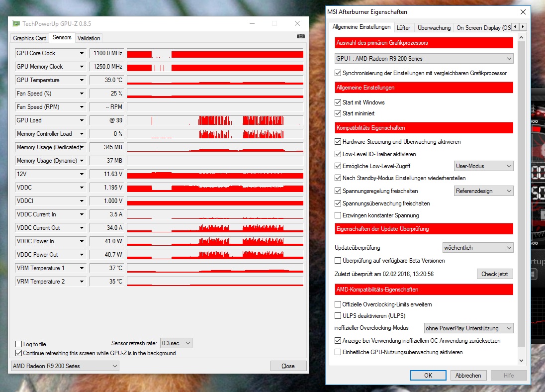Screen dimensions: 545x392
Task: Toggle Spannungsregelung freischalten checkbox
Action: (338, 191)
